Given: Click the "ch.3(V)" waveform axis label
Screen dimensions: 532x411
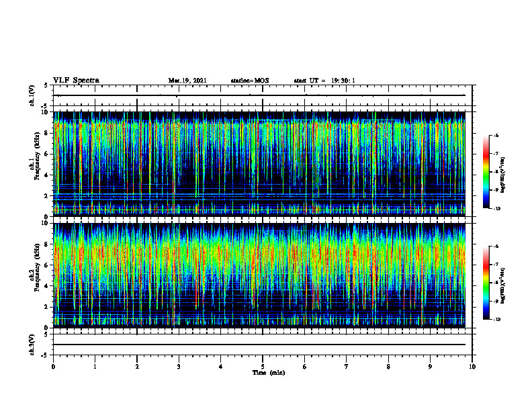Looking at the screenshot, I should [x=32, y=345].
